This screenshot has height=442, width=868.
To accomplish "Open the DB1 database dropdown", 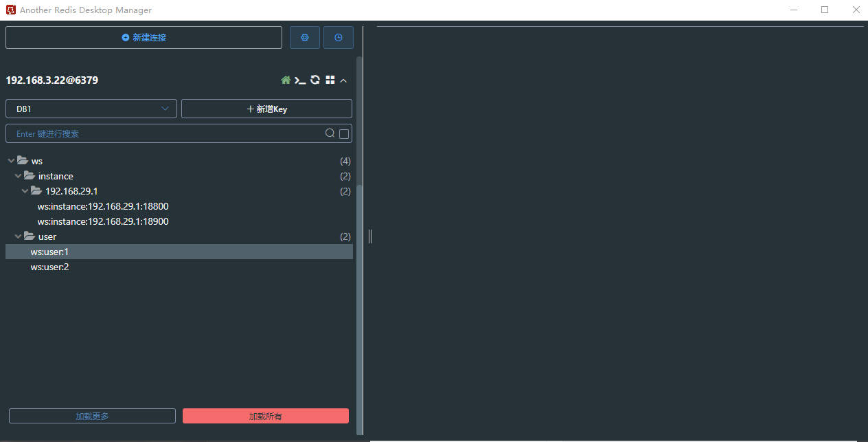I will 91,108.
